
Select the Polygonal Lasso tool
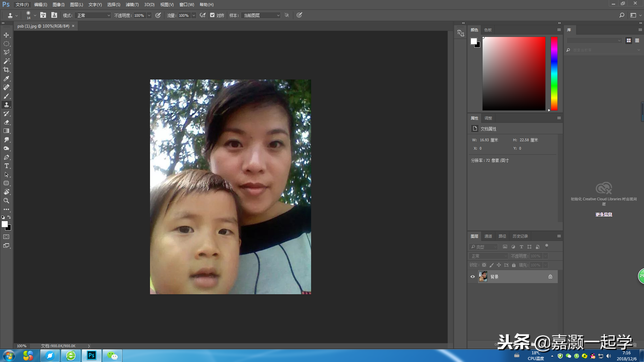click(6, 52)
